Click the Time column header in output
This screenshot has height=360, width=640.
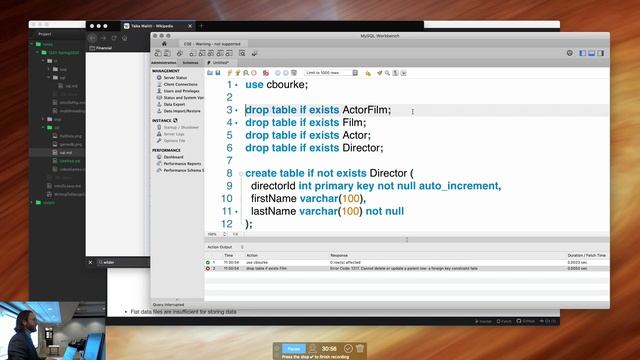click(x=229, y=255)
